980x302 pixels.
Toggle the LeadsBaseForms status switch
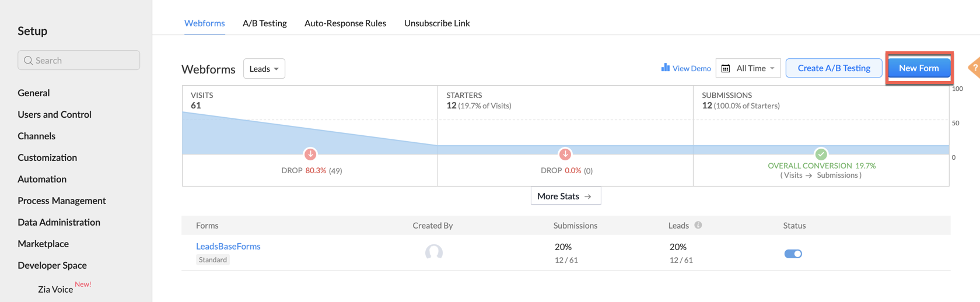pyautogui.click(x=793, y=254)
